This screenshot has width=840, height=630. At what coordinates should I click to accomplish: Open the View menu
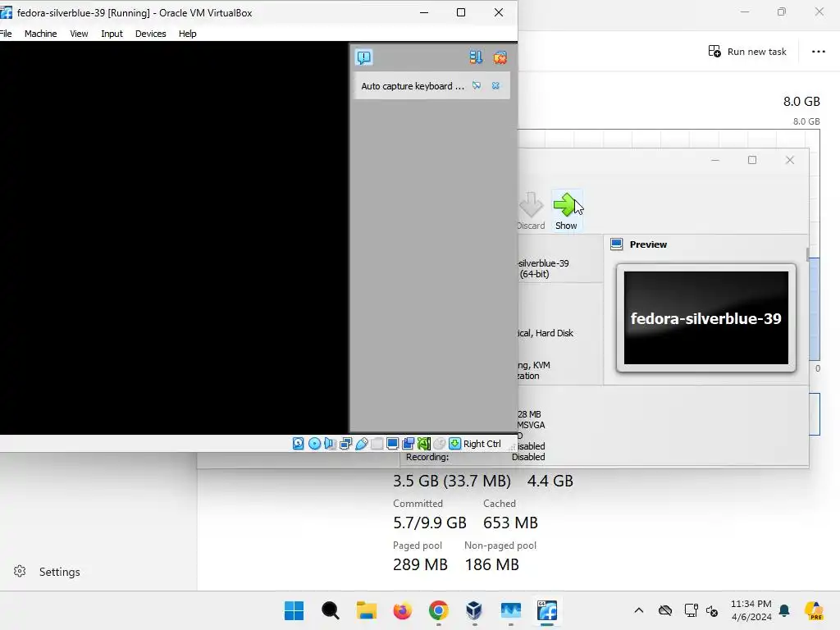point(79,33)
